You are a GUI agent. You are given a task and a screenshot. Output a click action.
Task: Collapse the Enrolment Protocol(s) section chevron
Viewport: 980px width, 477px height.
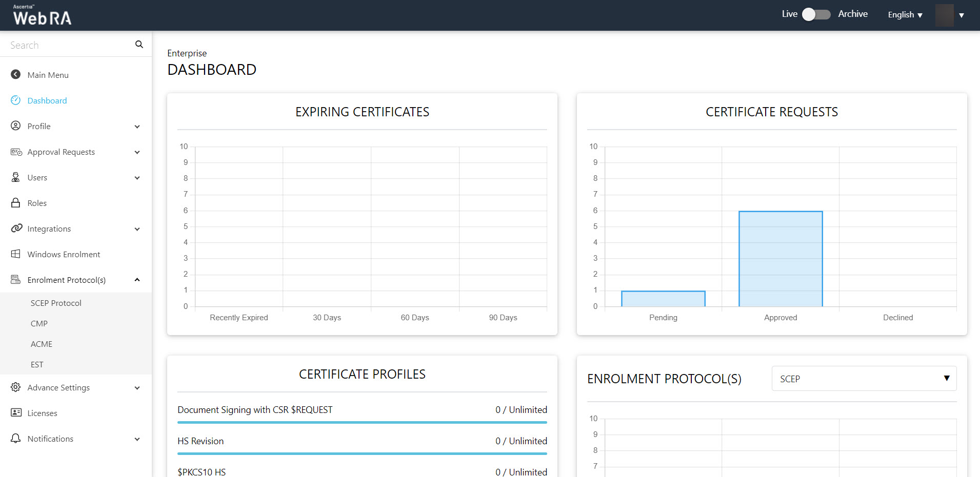pos(137,280)
